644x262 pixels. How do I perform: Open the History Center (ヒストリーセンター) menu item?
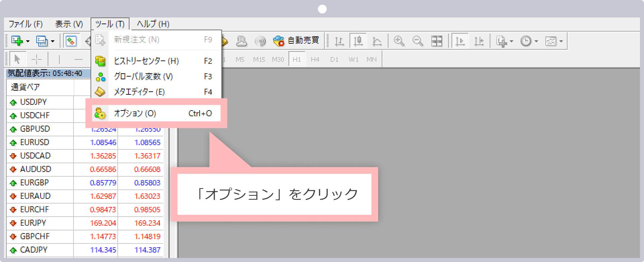[146, 61]
